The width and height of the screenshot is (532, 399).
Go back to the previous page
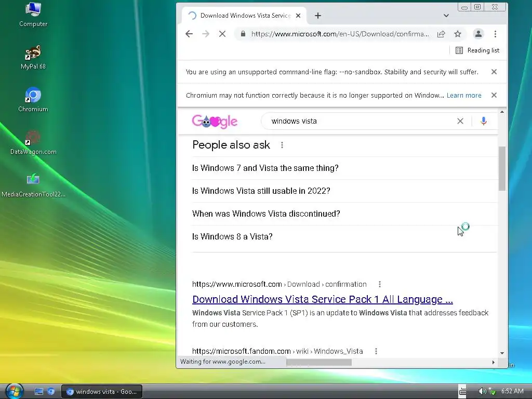[x=189, y=34]
